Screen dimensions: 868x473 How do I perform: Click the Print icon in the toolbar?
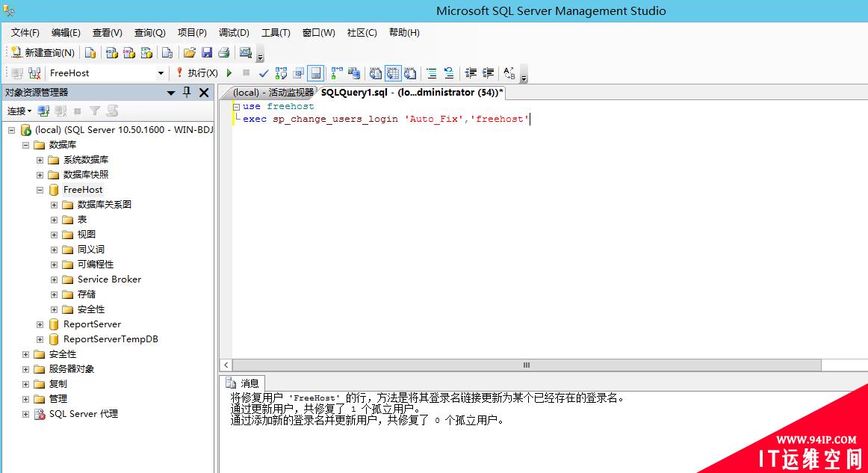(x=224, y=52)
